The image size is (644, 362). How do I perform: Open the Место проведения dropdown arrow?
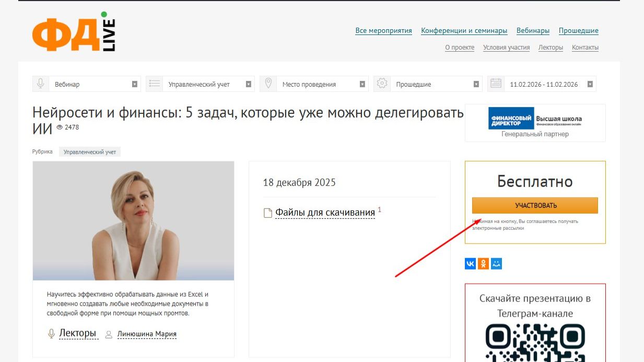(362, 84)
